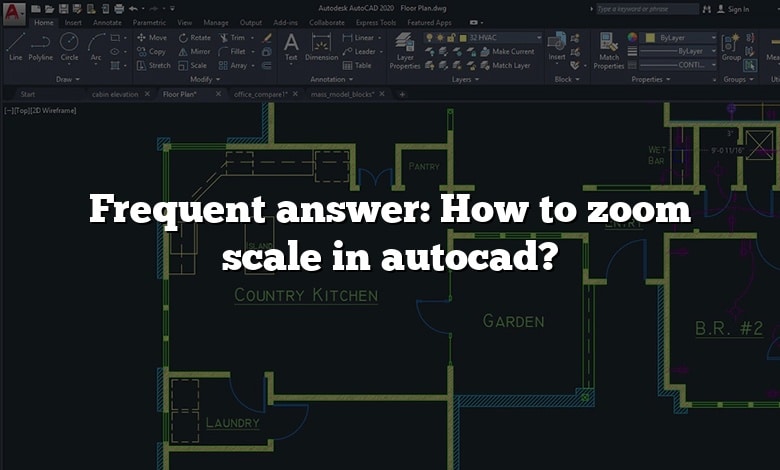The height and width of the screenshot is (470, 780).
Task: Click the color wheel icon in Properties
Action: coord(632,37)
